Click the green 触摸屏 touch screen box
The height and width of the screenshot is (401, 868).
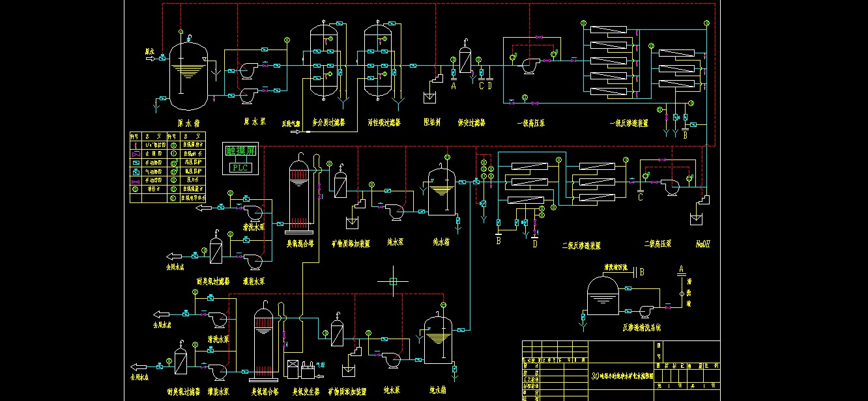[240, 151]
